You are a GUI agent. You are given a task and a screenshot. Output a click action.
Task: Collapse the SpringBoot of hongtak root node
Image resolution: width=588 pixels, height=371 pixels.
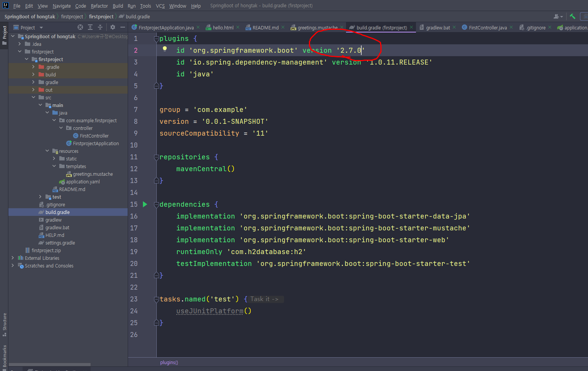point(13,36)
